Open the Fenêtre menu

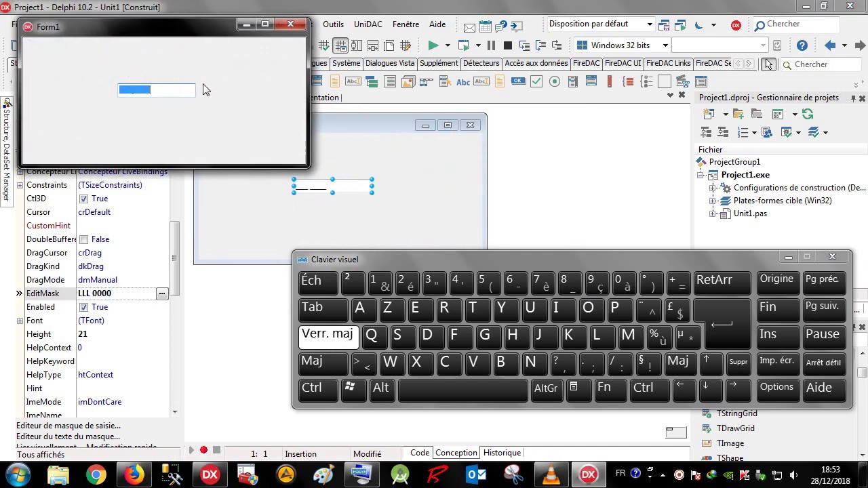[x=406, y=24]
